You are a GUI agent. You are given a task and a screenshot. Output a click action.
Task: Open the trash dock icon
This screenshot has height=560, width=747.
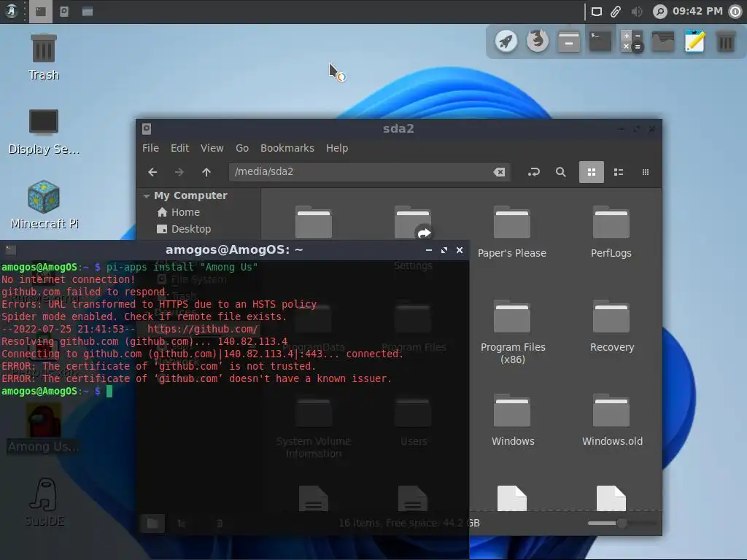[x=726, y=42]
